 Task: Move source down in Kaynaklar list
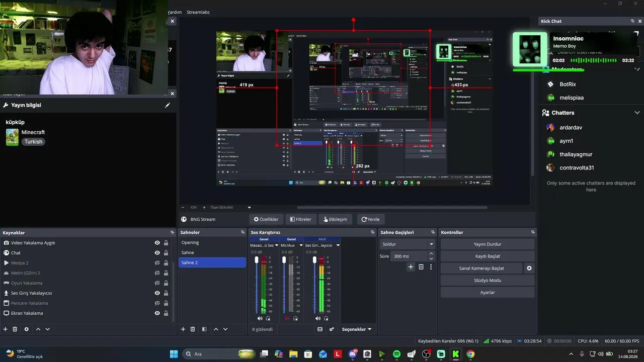tap(48, 329)
